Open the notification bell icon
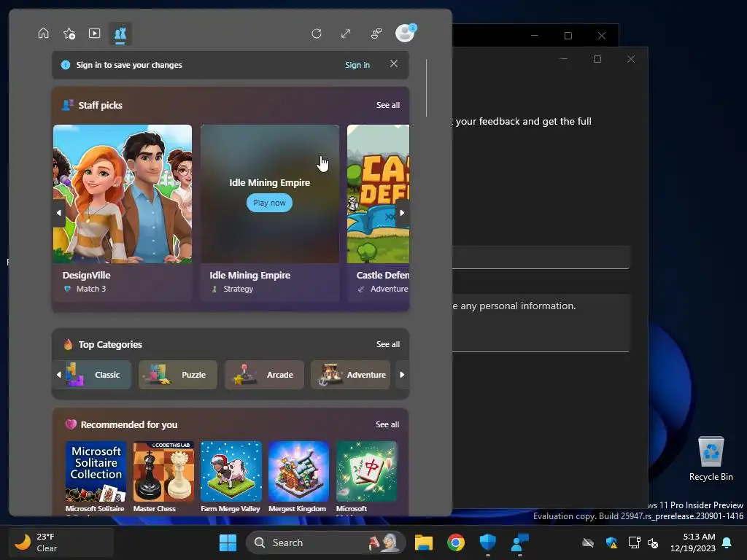This screenshot has height=560, width=747. tap(727, 542)
